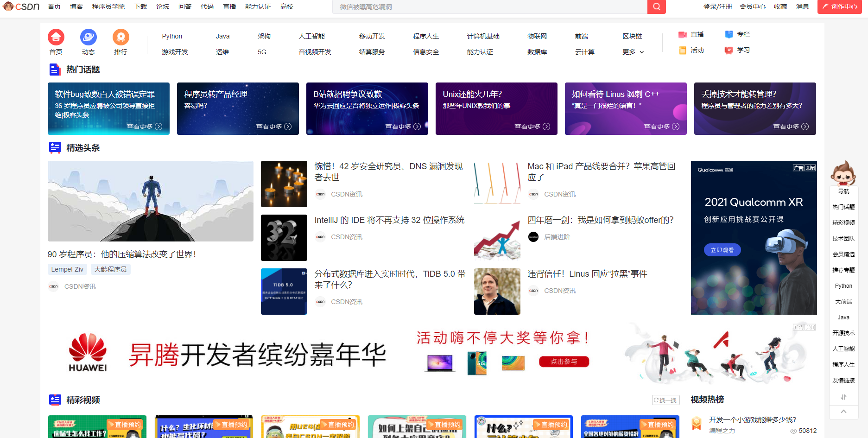Click 点击参与 button on Huawei banner

564,362
